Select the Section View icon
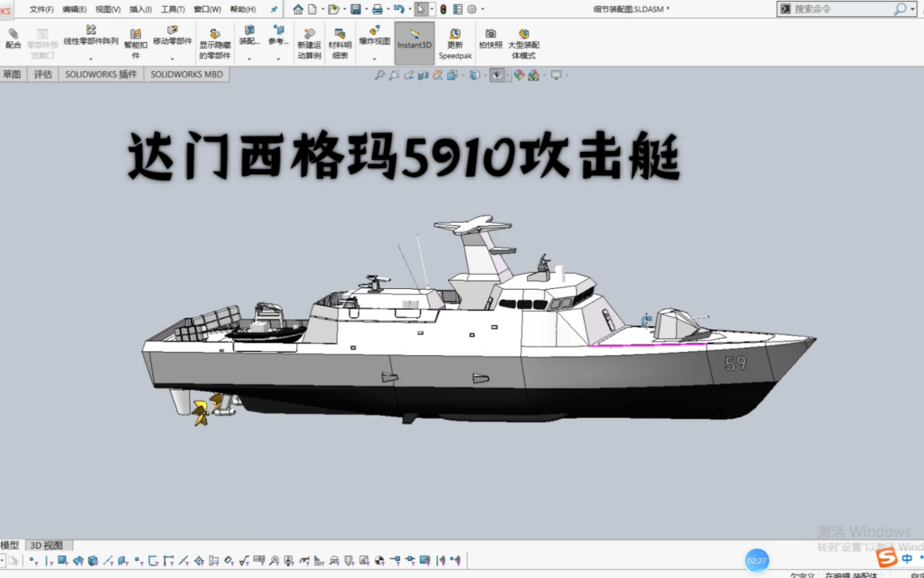This screenshot has width=924, height=578. 423,75
